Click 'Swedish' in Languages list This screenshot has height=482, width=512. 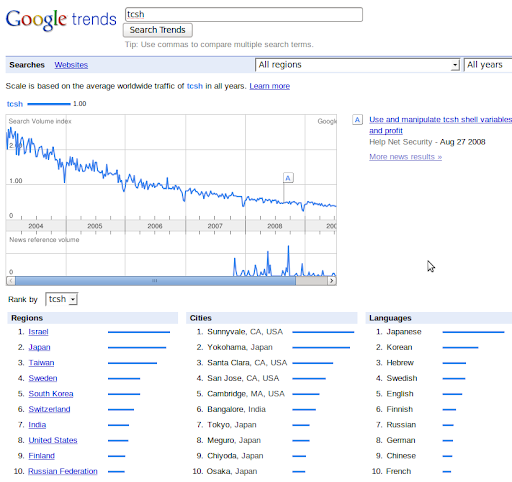pyautogui.click(x=402, y=378)
